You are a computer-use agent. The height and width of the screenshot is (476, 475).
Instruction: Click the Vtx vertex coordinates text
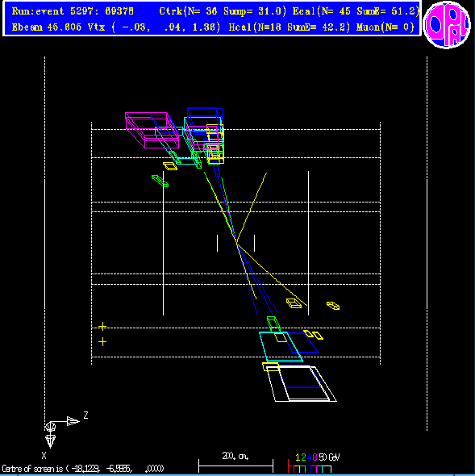click(154, 27)
